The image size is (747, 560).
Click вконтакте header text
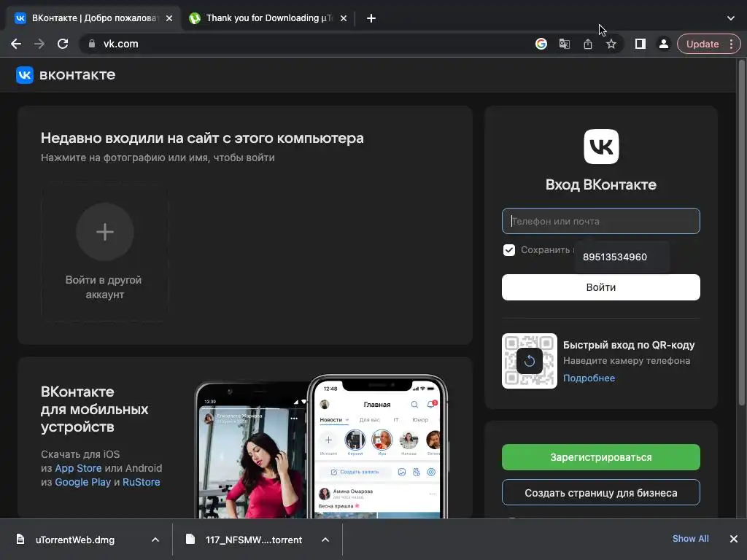pyautogui.click(x=77, y=75)
